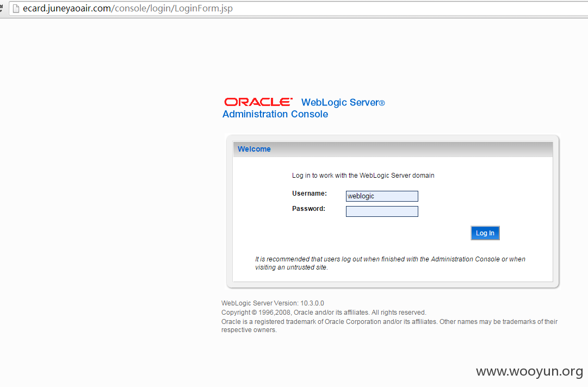Click the Password label
The height and width of the screenshot is (387, 588).
308,209
